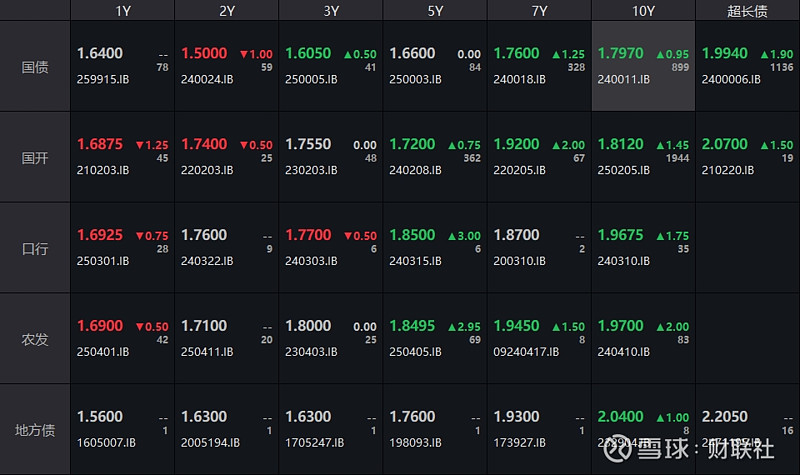Click the 2.0700 yield for 210220.IB

(725, 145)
